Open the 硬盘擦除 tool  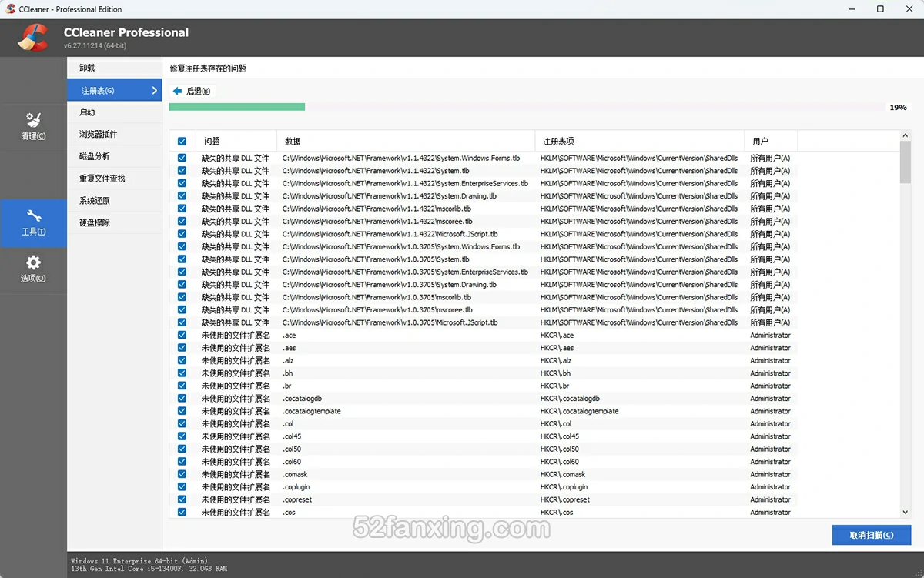click(x=114, y=223)
